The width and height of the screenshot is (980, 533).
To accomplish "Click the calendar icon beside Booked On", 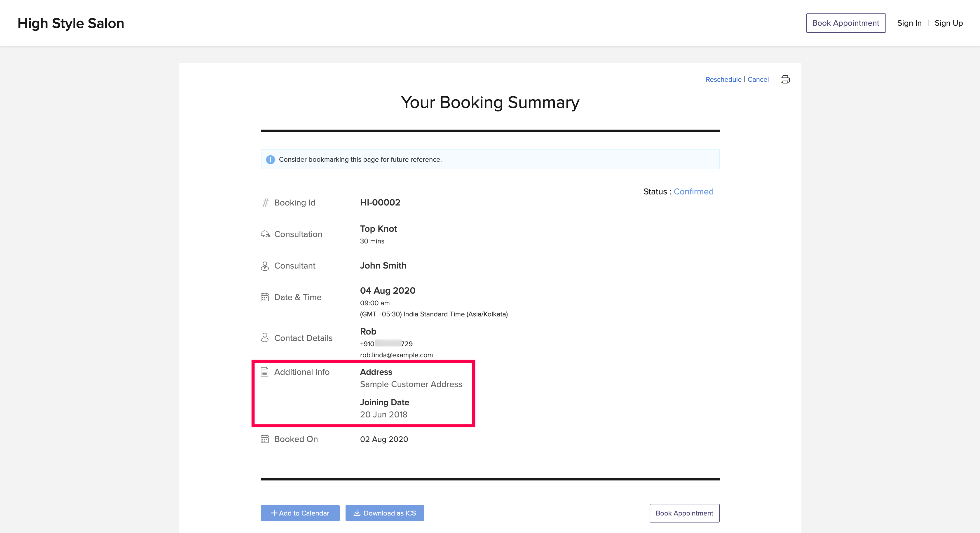I will click(265, 439).
